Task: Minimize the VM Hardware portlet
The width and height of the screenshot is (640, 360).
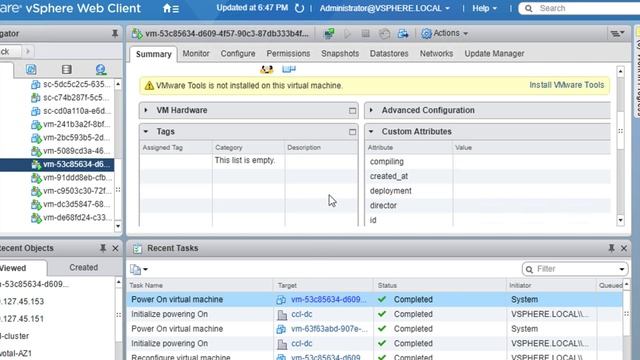Action: (352, 111)
